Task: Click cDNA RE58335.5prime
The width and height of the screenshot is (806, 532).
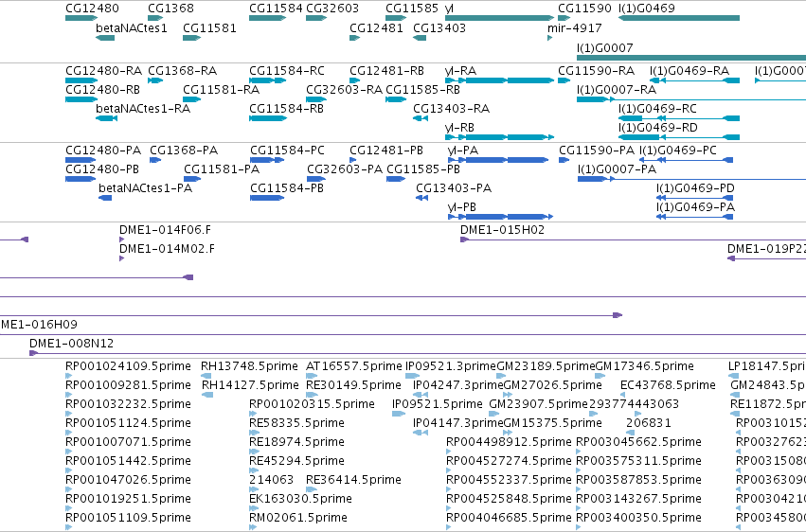Action: tap(297, 422)
